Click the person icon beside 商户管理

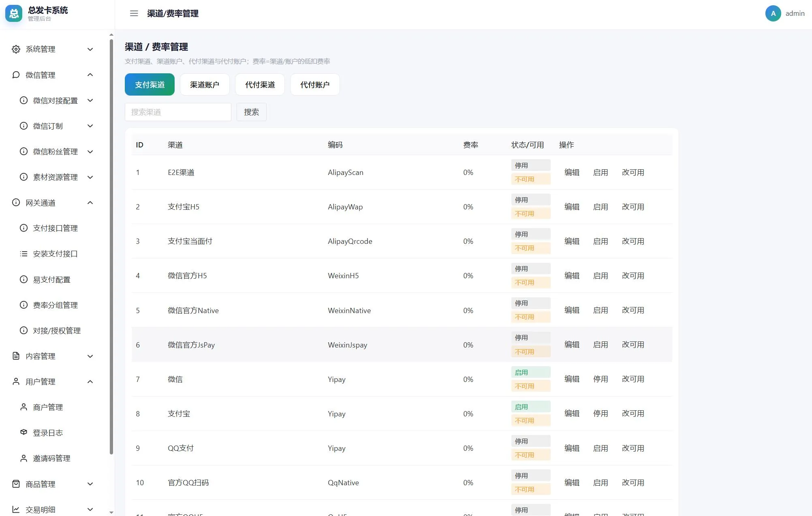pyautogui.click(x=24, y=407)
